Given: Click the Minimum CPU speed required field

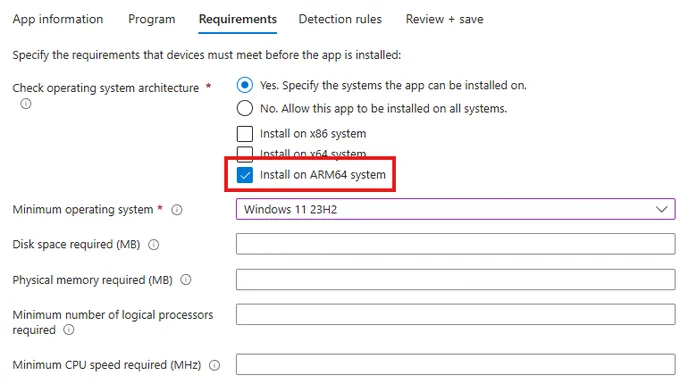Looking at the screenshot, I should click(455, 364).
